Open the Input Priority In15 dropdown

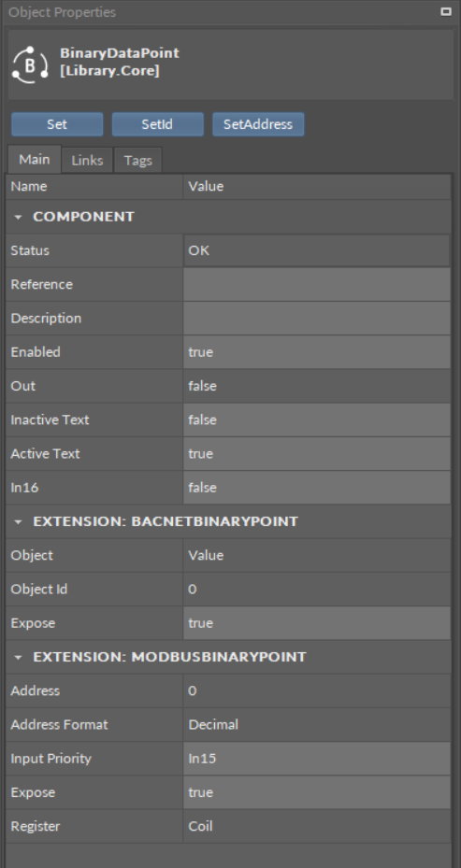317,759
